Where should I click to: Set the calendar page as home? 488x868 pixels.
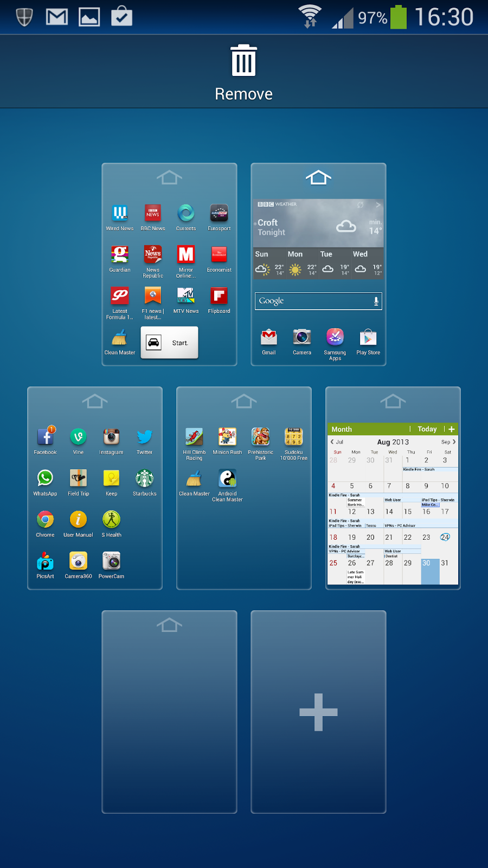click(x=393, y=401)
